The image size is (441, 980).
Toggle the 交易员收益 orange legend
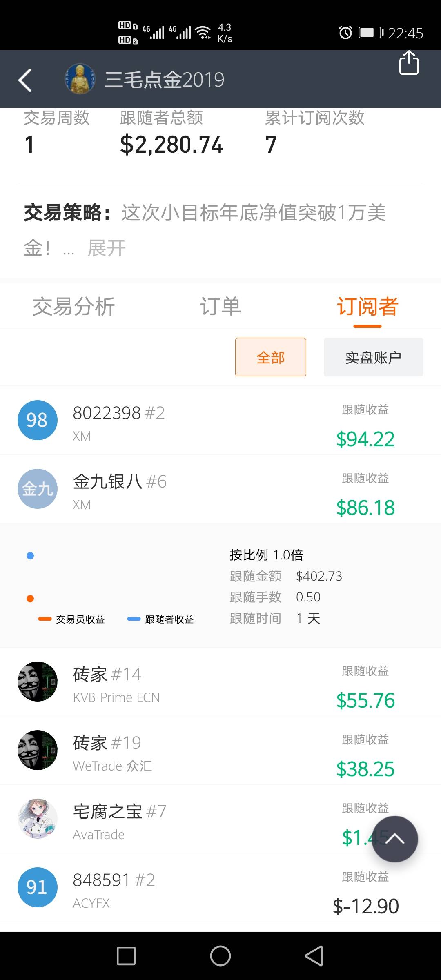click(x=71, y=619)
